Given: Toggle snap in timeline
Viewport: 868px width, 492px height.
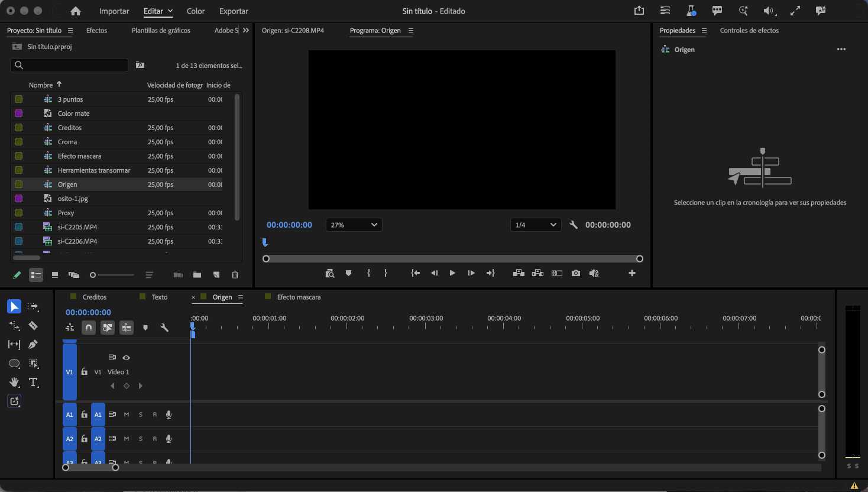Looking at the screenshot, I should [89, 328].
